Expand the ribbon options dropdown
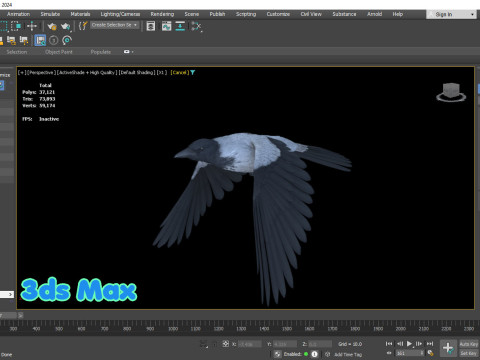The width and height of the screenshot is (480, 360). (129, 52)
